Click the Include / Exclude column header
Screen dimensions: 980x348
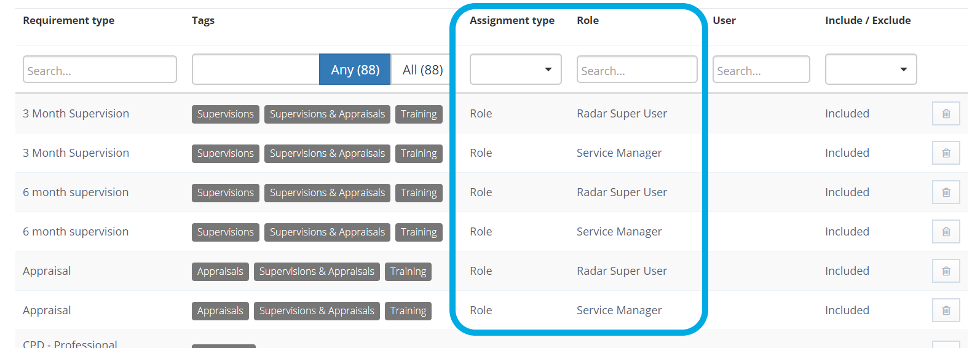click(868, 20)
